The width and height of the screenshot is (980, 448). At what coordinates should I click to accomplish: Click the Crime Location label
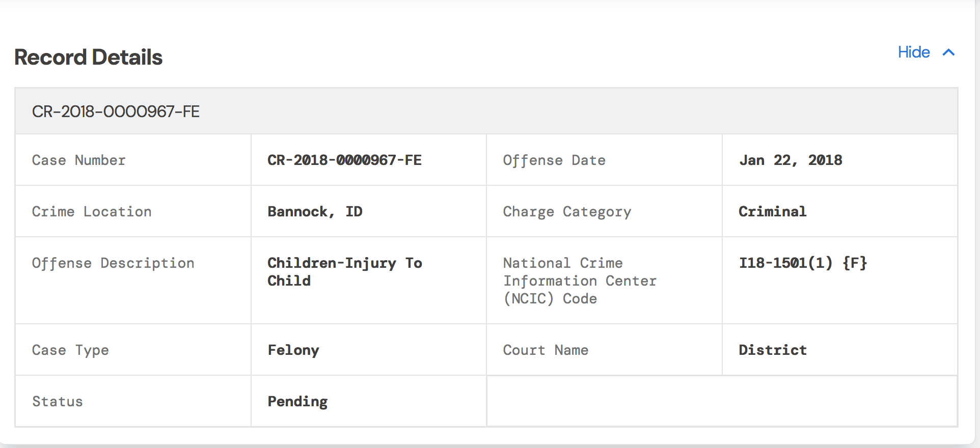92,212
